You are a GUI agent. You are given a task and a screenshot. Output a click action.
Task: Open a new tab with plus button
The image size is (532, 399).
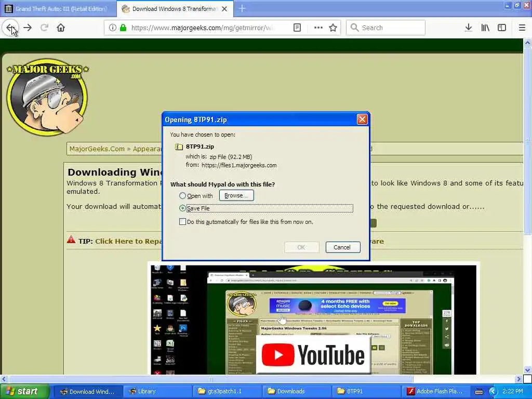[x=242, y=9]
